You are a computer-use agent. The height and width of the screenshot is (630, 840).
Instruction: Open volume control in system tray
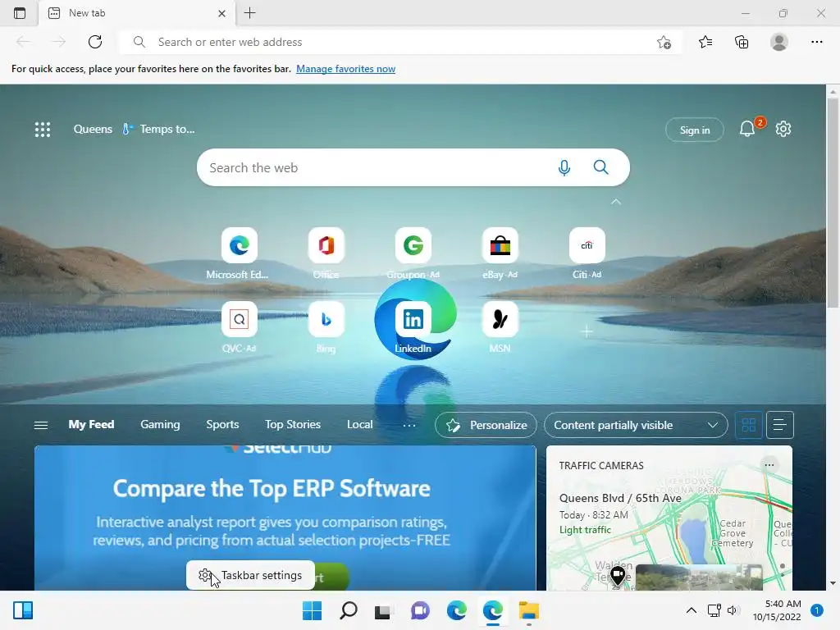tap(733, 610)
